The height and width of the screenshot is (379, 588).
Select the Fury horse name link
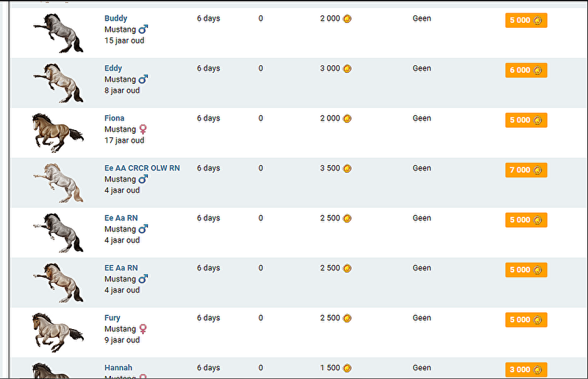click(x=112, y=318)
